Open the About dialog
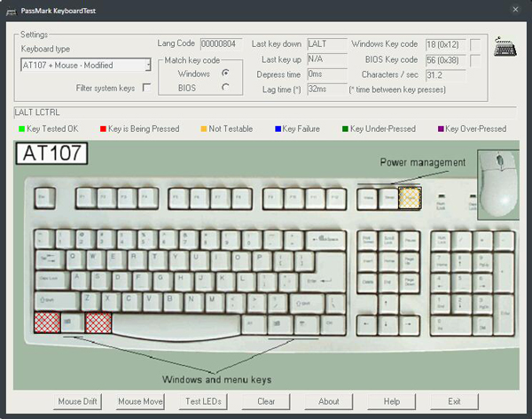This screenshot has height=419, width=532. click(329, 401)
